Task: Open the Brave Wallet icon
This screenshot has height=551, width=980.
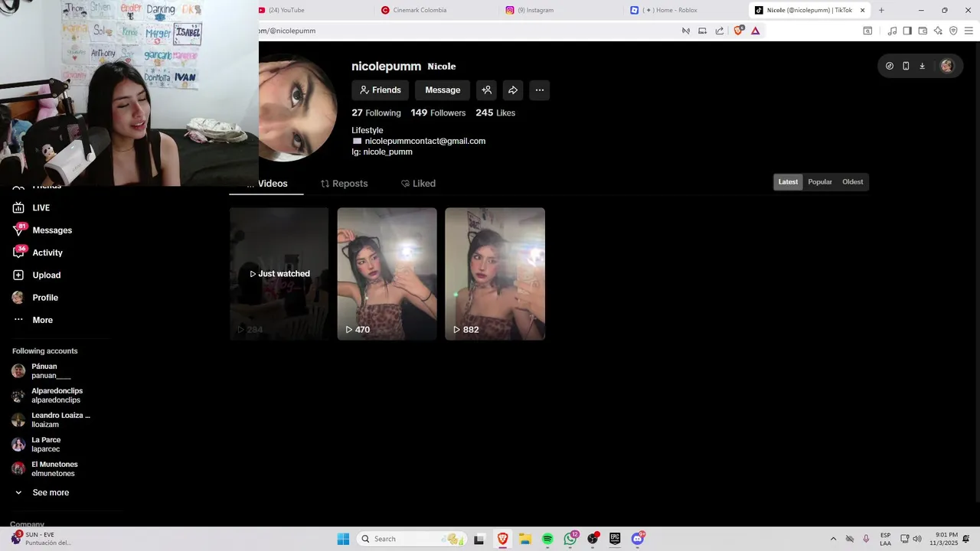Action: [x=923, y=31]
